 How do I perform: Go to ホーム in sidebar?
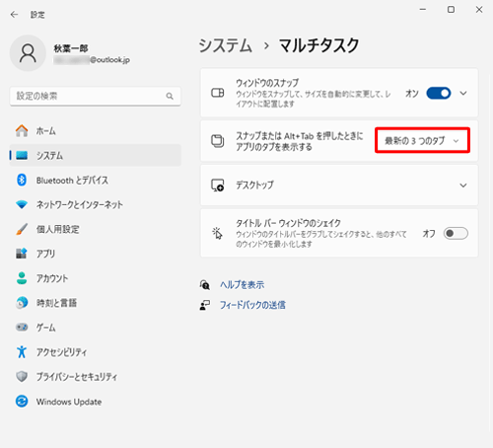coord(96,131)
